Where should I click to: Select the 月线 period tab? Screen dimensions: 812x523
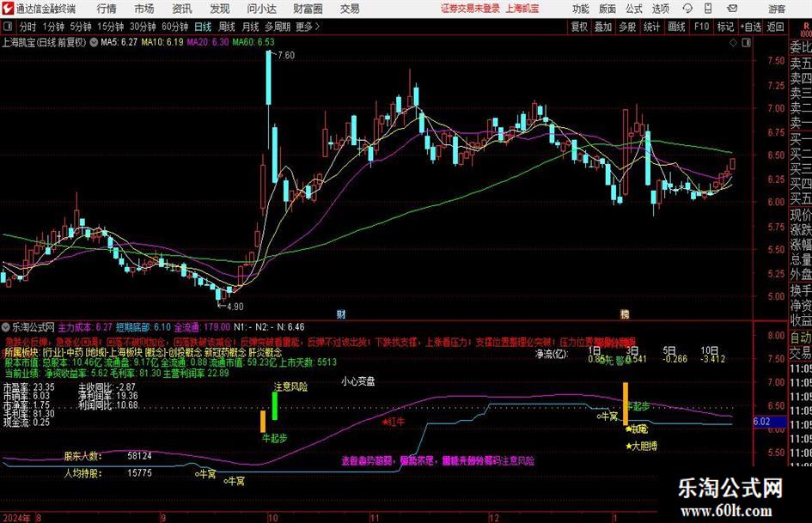tap(250, 27)
